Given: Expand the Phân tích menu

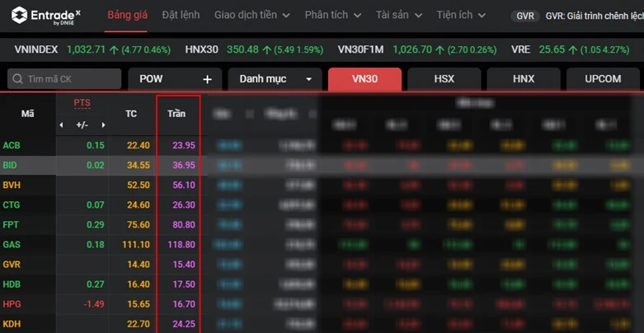Looking at the screenshot, I should pyautogui.click(x=333, y=15).
